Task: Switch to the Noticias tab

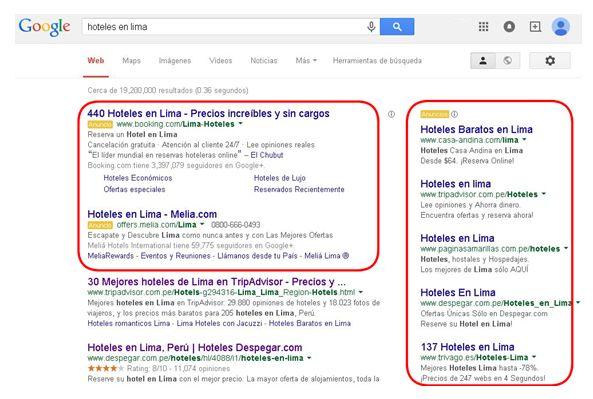Action: coord(264,61)
